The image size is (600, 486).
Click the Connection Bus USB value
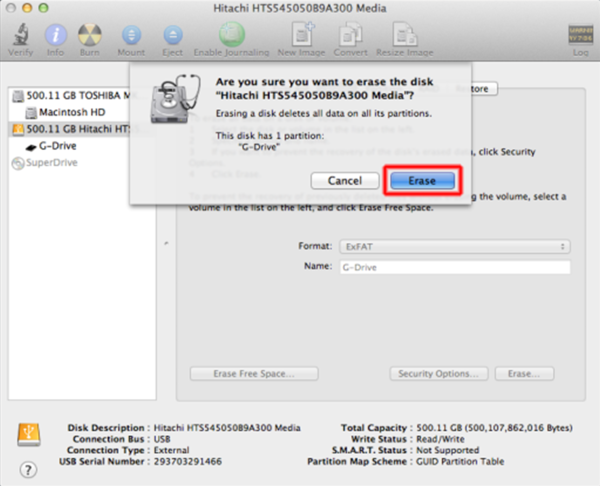click(x=162, y=439)
